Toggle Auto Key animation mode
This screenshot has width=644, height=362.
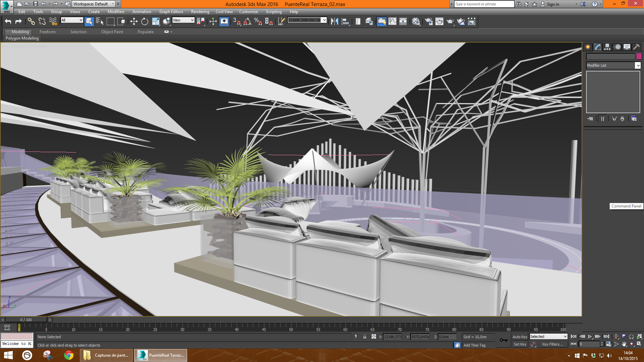click(520, 337)
